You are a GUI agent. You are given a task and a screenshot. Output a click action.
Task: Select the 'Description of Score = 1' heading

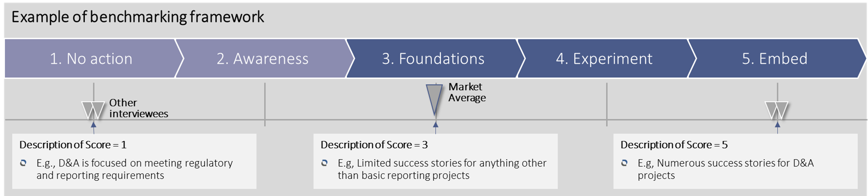pos(73,145)
